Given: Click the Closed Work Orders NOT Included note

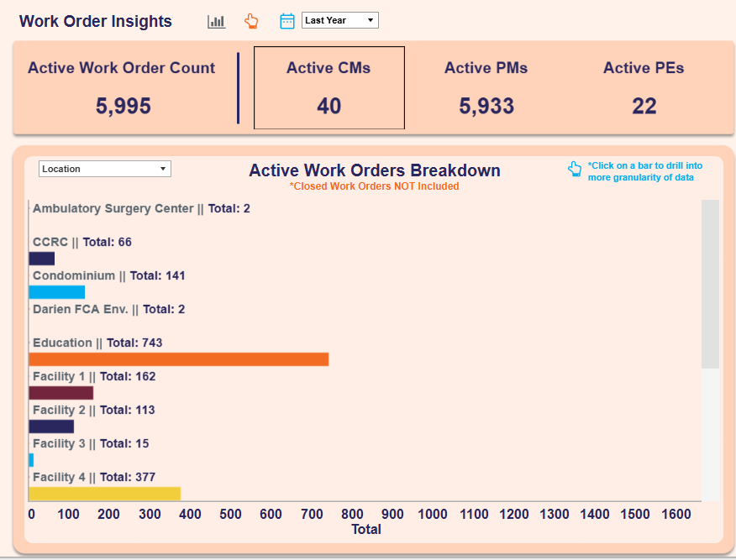Looking at the screenshot, I should coord(374,186).
